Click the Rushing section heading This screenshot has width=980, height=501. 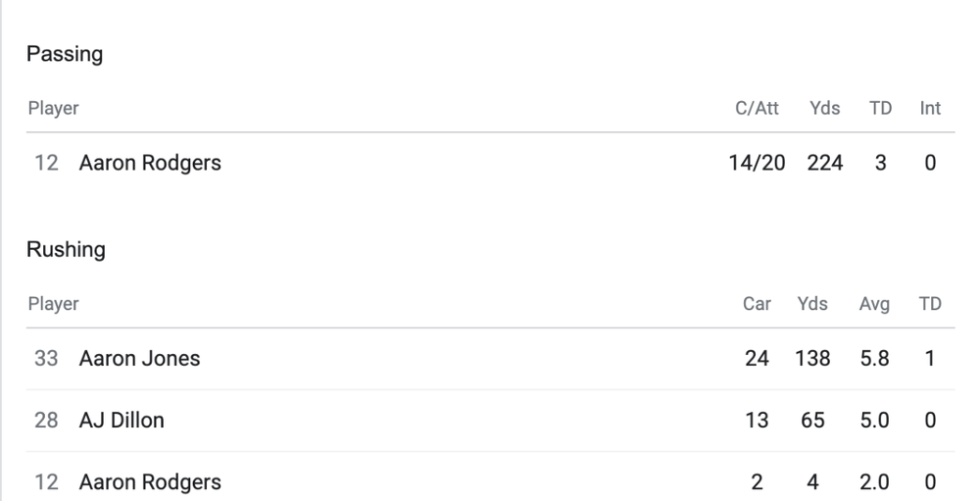pyautogui.click(x=66, y=250)
